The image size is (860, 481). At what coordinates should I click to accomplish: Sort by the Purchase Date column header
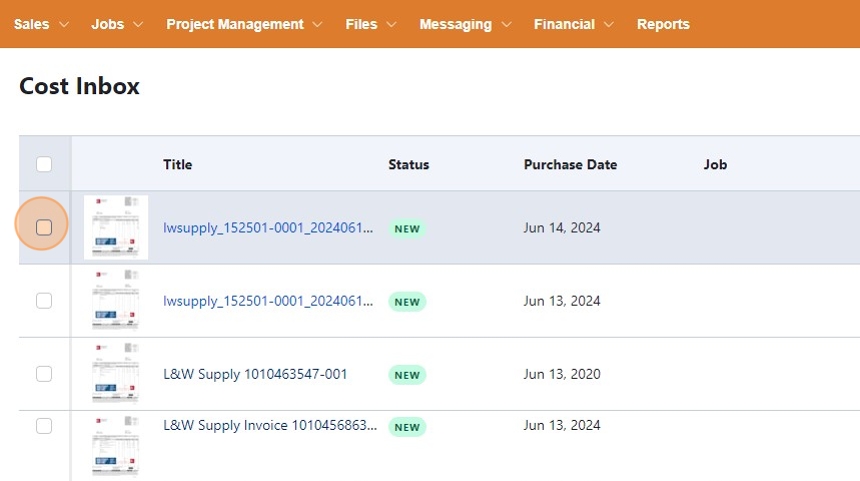570,164
